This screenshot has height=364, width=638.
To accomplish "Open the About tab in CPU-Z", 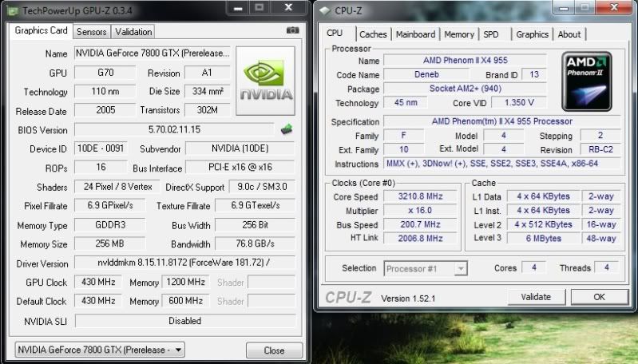I will point(569,34).
